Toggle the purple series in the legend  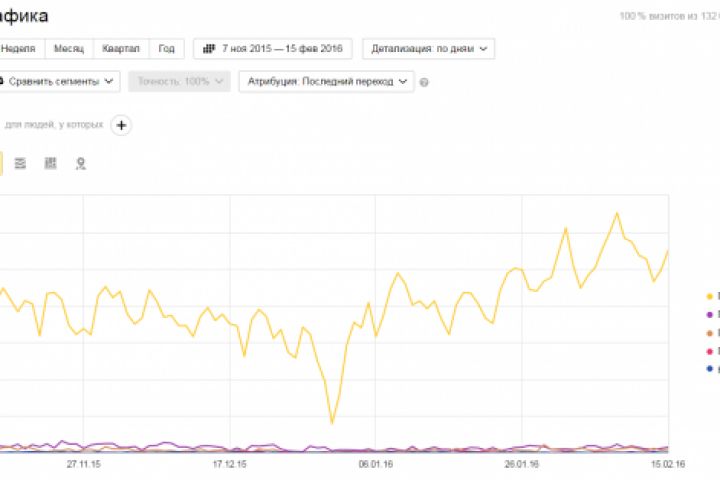(710, 314)
